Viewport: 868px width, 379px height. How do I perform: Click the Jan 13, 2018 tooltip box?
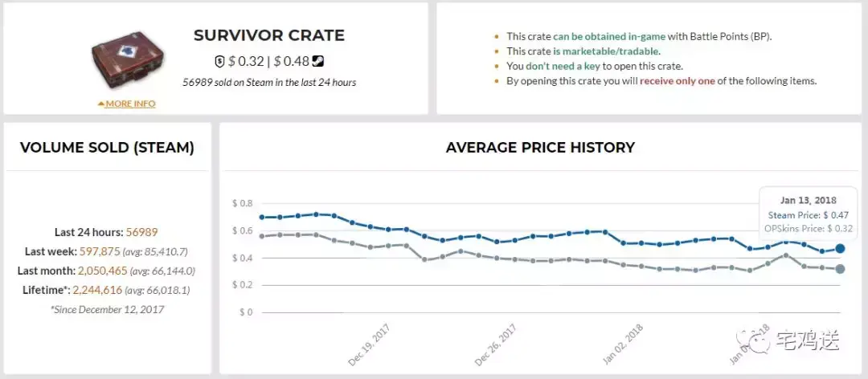809,214
